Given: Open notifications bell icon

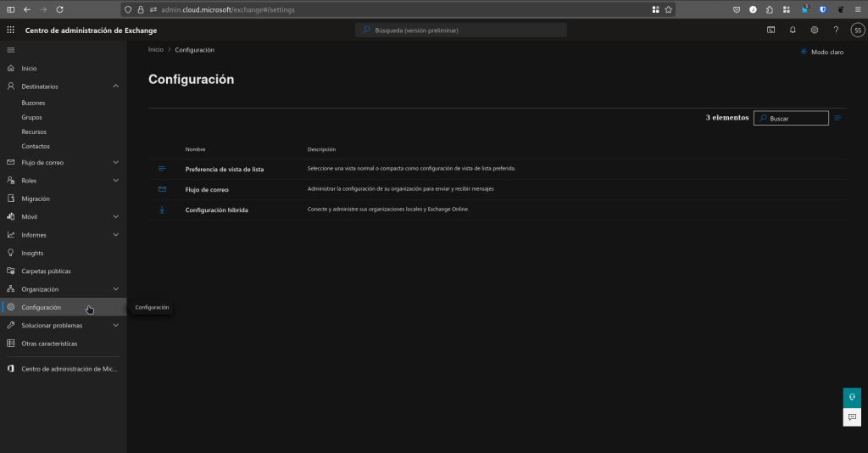Looking at the screenshot, I should (793, 30).
